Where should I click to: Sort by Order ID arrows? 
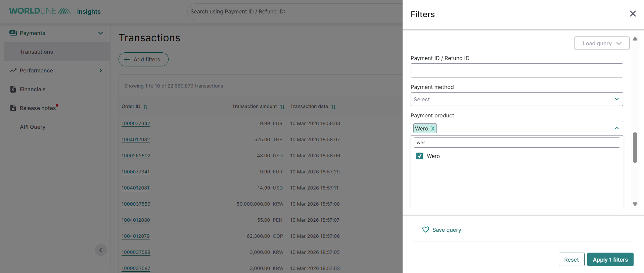click(146, 107)
